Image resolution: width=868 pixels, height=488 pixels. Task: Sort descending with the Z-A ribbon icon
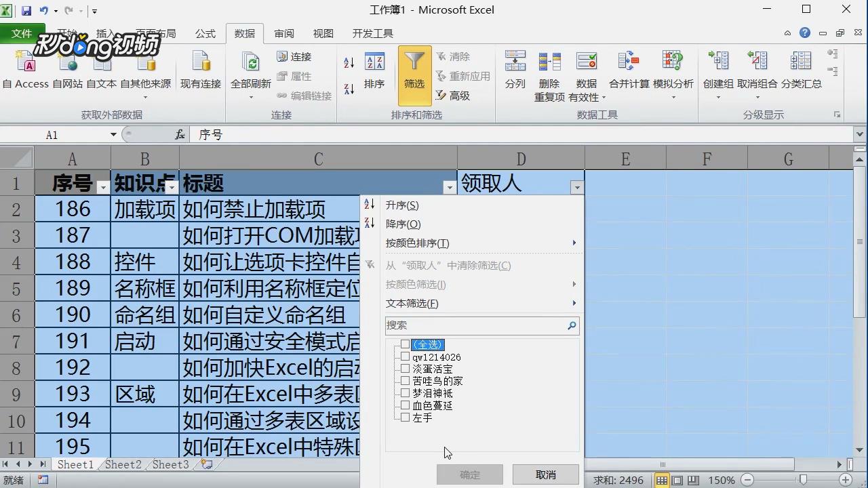click(x=349, y=88)
